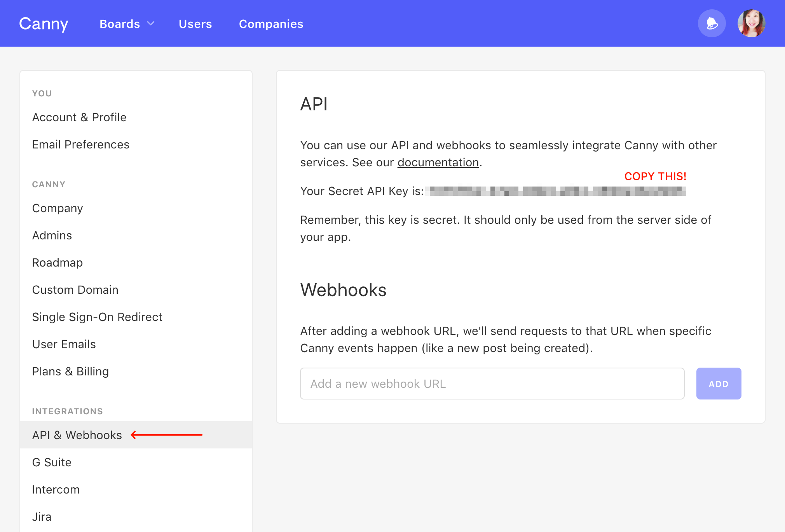
Task: Click the blurred Secret API Key value
Action: (x=556, y=191)
